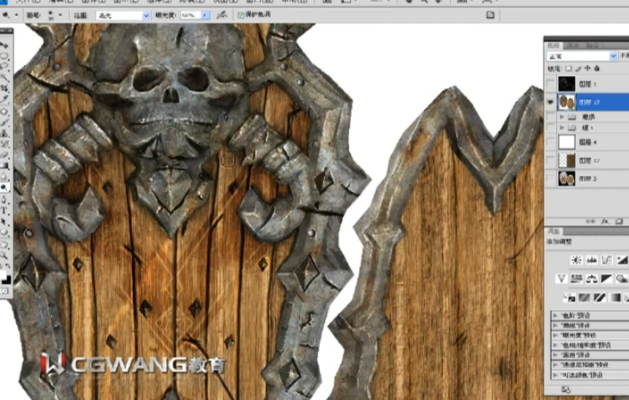Add Vibrance adjustment layer
Viewport: 629px width, 400px height.
[561, 278]
